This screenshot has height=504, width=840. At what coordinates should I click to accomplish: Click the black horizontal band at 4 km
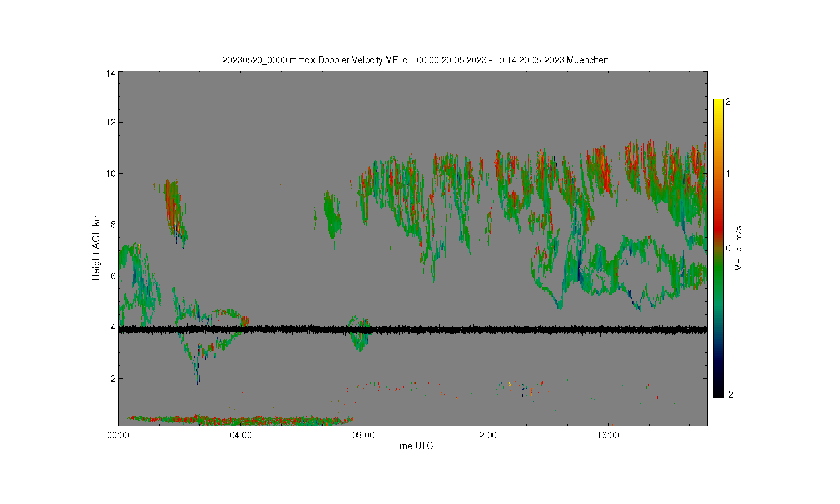413,330
